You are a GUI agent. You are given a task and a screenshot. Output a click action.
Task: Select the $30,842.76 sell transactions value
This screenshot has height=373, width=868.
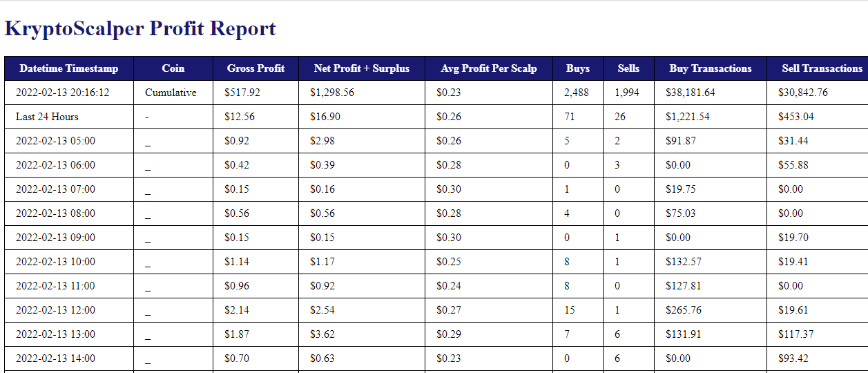(x=803, y=93)
